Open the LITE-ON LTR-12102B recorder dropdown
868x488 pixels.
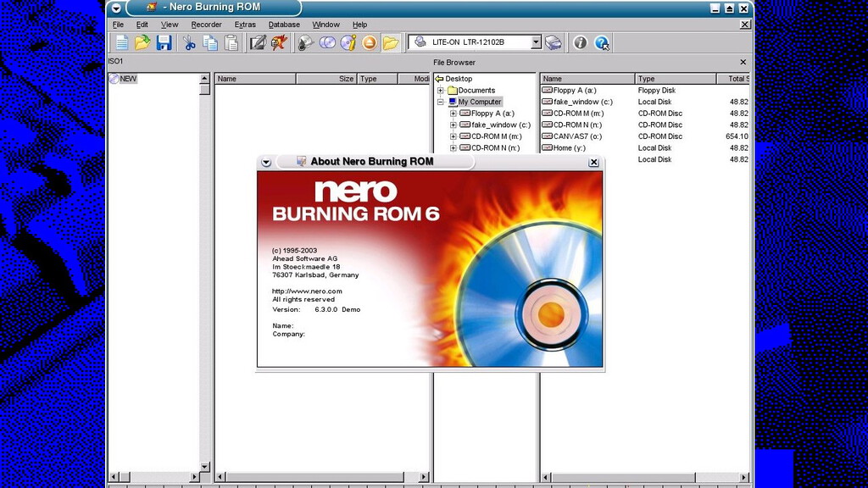coord(536,42)
